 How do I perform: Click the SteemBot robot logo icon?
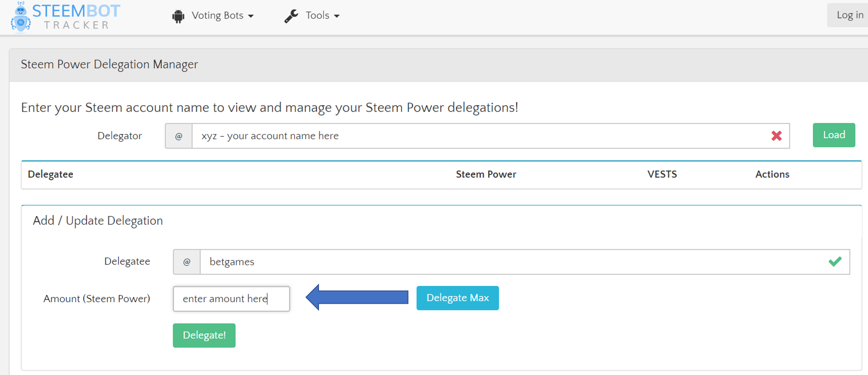pyautogui.click(x=20, y=17)
